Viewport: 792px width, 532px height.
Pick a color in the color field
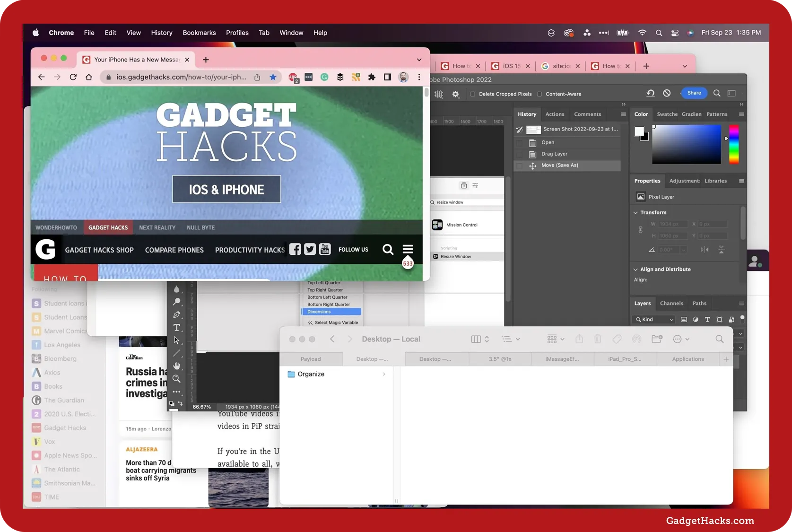[x=687, y=144]
